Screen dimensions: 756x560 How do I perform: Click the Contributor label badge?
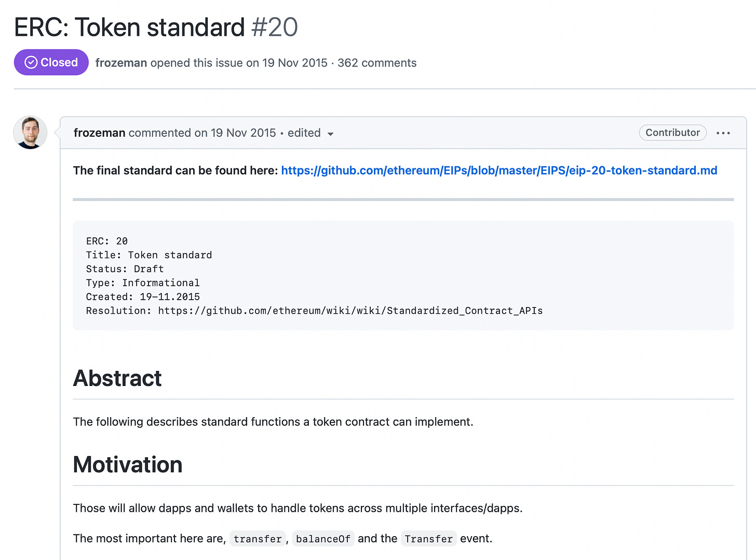[672, 132]
